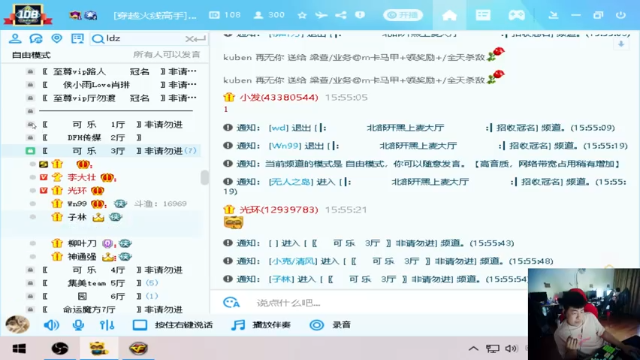Select user 光环 in channel list
640x360 pixels.
[77, 190]
